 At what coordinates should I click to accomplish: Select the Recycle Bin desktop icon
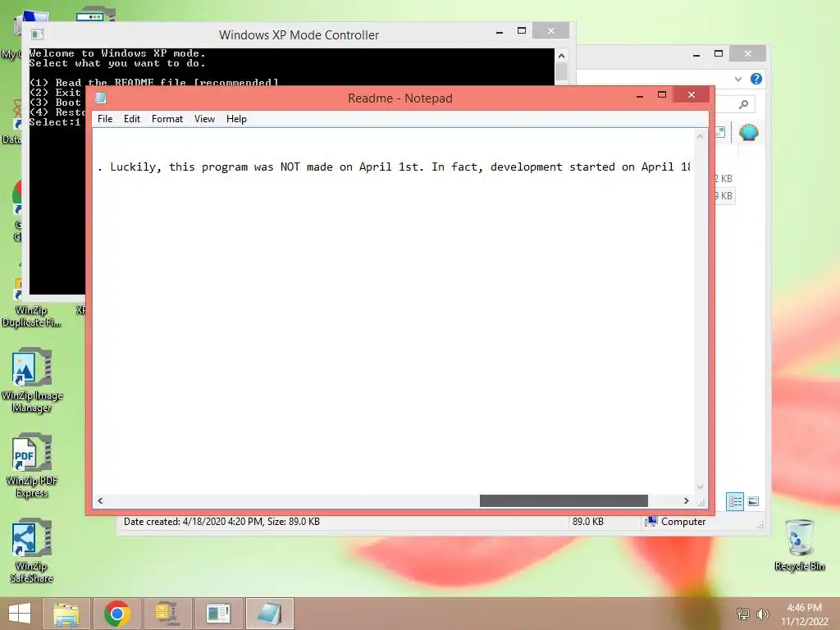799,546
